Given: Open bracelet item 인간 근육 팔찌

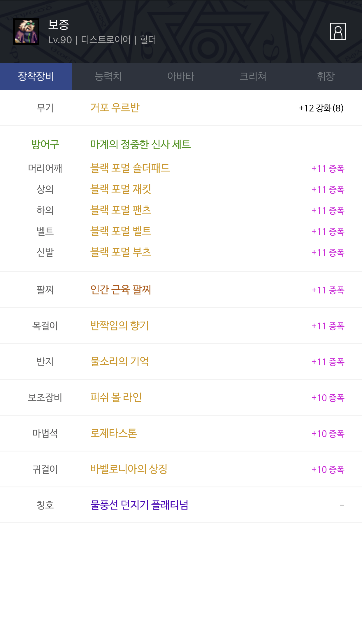Looking at the screenshot, I should pyautogui.click(x=121, y=290).
